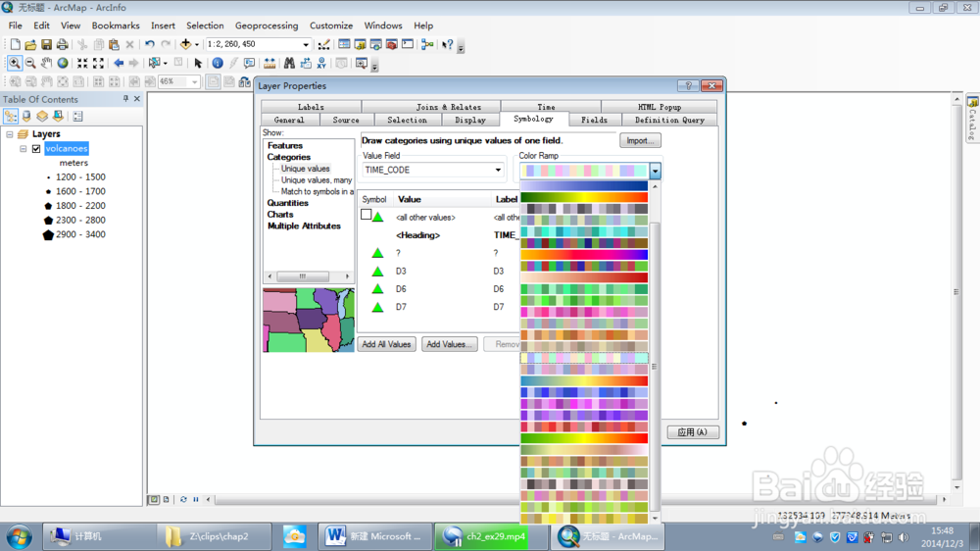Select Unique values, many fields option
The width and height of the screenshot is (980, 551).
coord(317,180)
